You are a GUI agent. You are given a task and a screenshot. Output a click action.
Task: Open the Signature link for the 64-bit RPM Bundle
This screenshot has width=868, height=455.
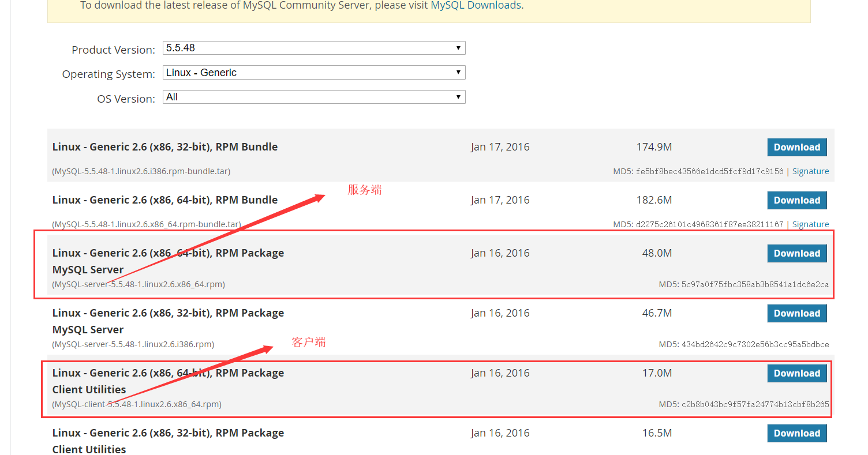(810, 224)
